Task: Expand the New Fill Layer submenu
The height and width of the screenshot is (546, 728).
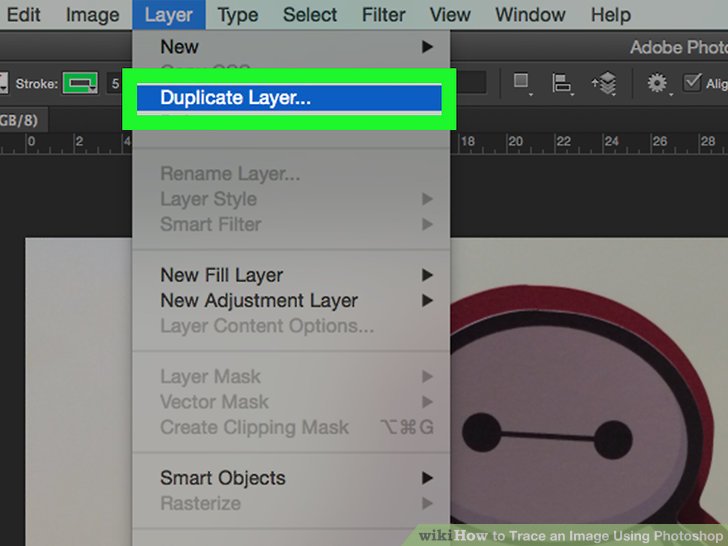Action: [x=291, y=275]
